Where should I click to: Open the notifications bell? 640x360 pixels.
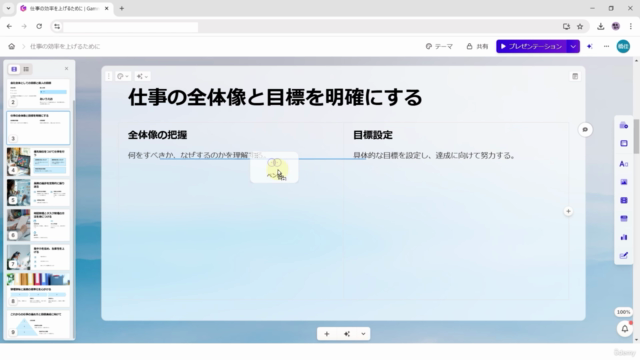pos(624,329)
